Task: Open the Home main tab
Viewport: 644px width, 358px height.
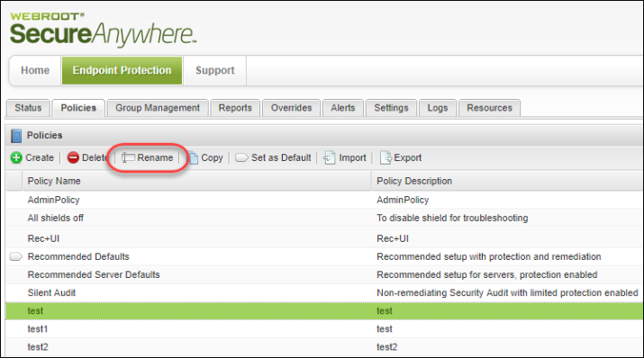Action: (x=35, y=70)
